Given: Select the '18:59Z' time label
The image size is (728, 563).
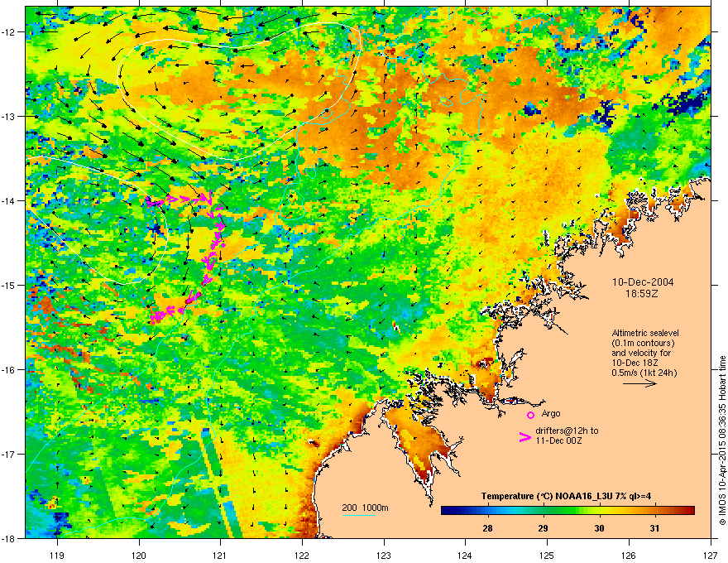Looking at the screenshot, I should click(x=642, y=294).
